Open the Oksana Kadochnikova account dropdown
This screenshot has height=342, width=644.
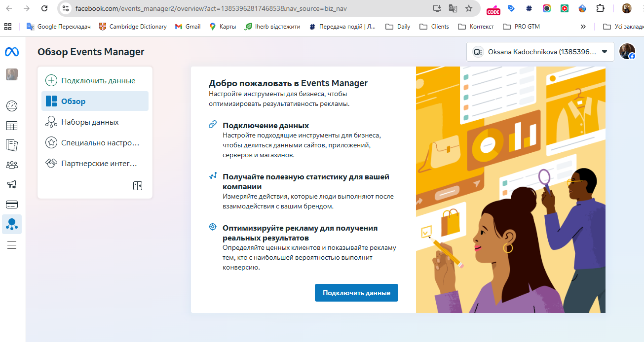(540, 52)
